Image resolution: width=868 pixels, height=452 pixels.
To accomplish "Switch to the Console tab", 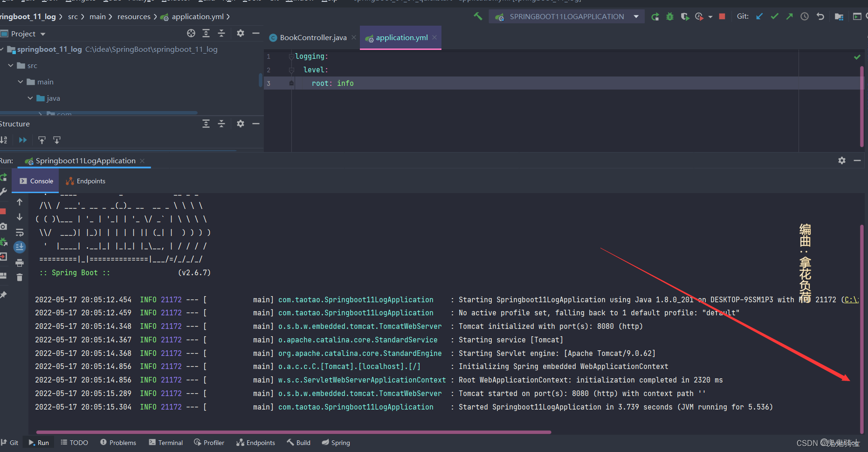I will coord(36,181).
